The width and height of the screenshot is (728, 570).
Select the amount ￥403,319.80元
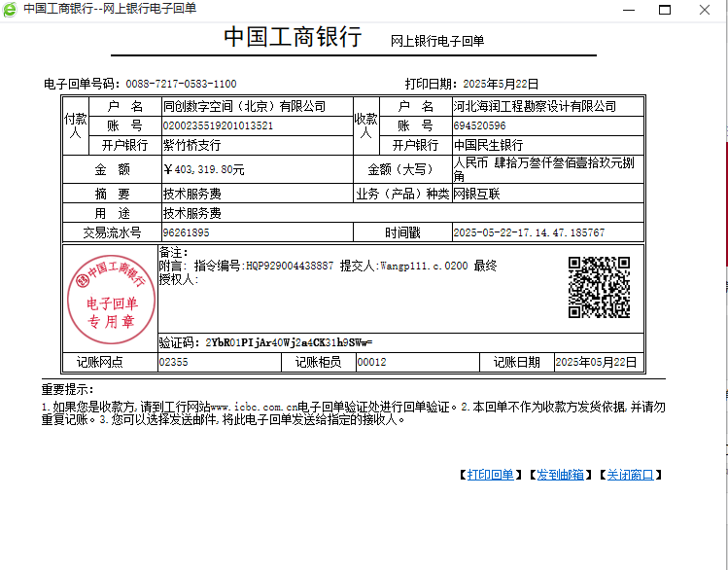204,169
